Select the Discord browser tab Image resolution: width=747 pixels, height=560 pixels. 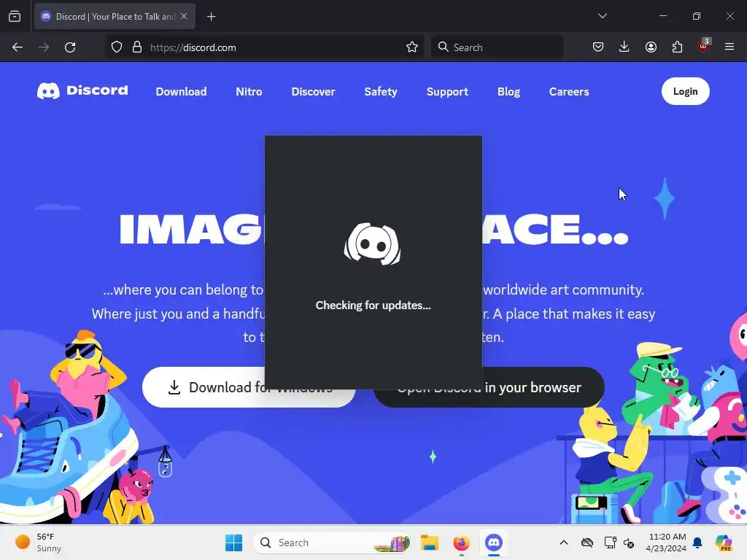115,16
